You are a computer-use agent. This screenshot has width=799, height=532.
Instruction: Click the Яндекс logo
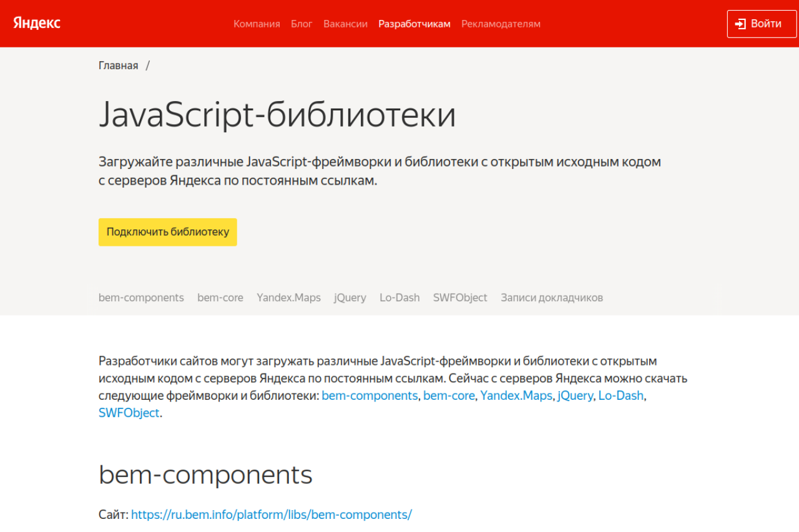coord(37,23)
